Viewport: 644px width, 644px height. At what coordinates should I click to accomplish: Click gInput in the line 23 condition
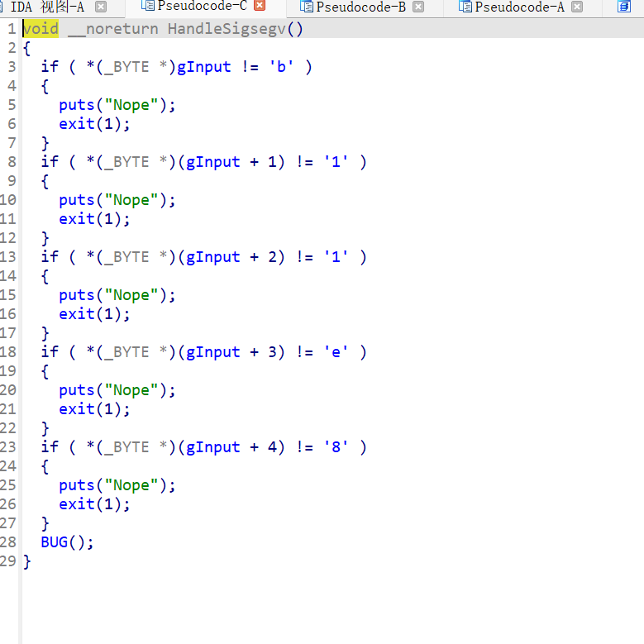pyautogui.click(x=212, y=447)
